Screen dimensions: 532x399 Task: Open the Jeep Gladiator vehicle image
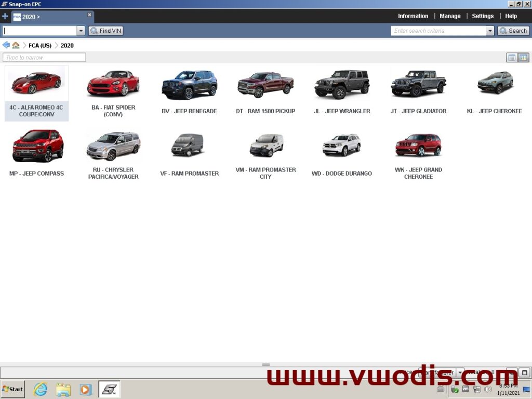tap(418, 84)
